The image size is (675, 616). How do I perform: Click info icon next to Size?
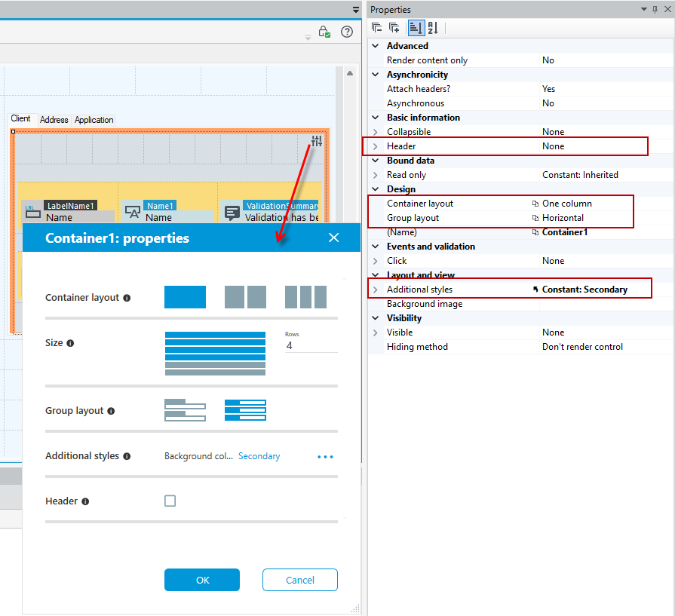pos(70,343)
